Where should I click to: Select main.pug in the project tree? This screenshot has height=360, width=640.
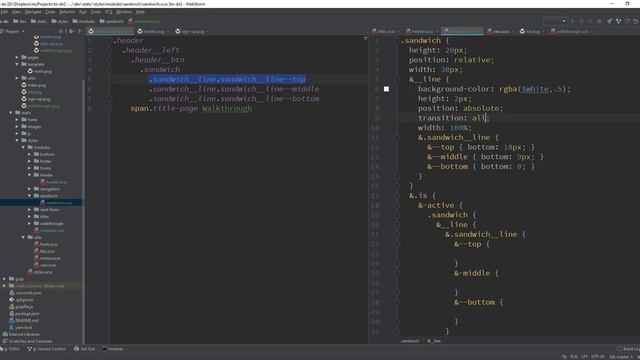(40, 71)
